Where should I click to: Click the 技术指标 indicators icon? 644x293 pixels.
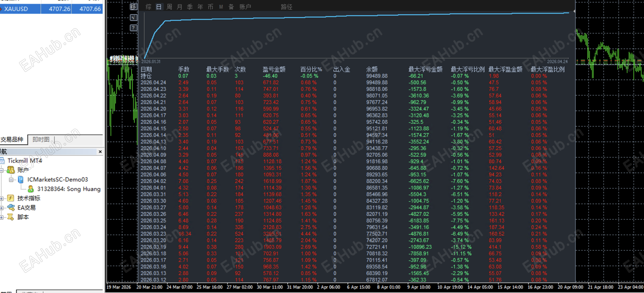point(11,198)
